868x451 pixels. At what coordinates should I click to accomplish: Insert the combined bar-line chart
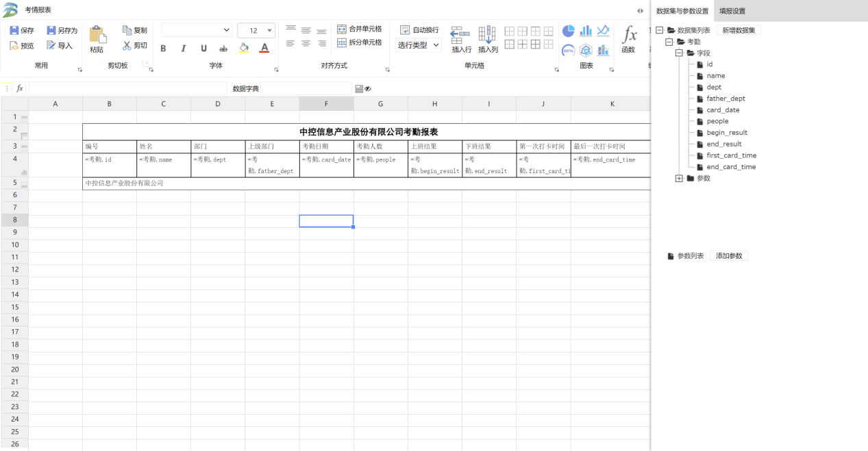pos(603,50)
